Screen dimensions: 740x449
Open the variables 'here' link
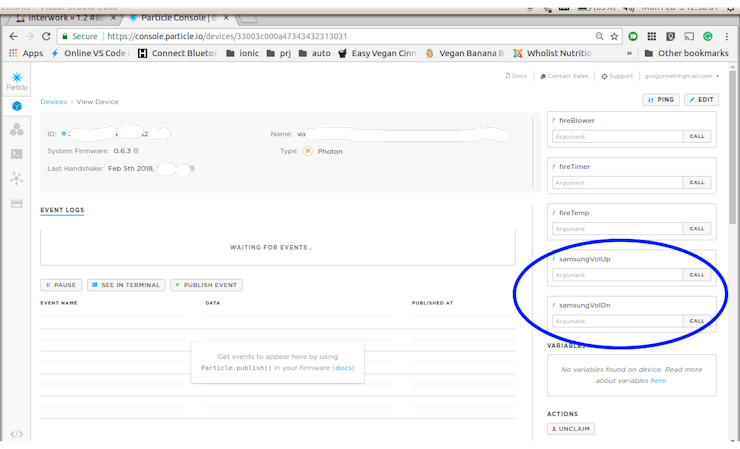658,381
